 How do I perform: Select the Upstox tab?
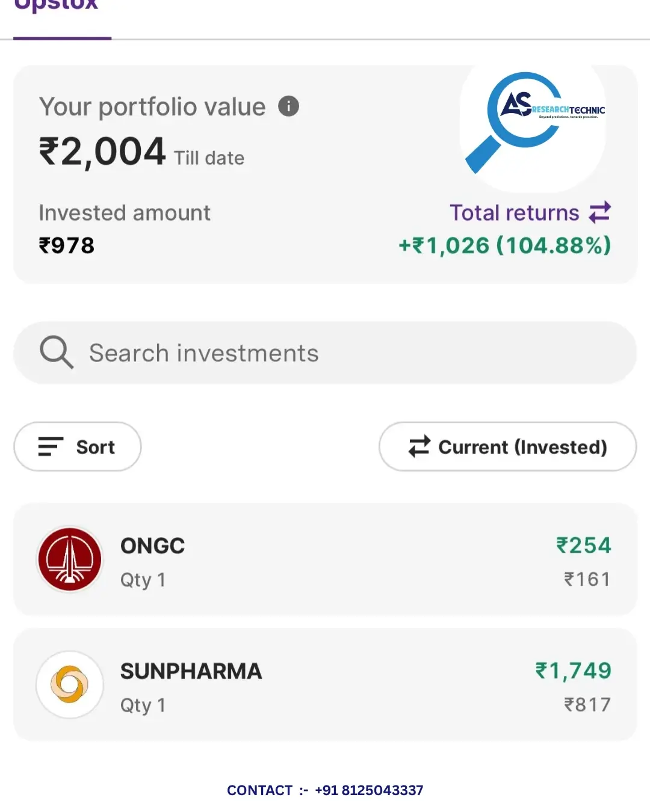click(x=56, y=6)
